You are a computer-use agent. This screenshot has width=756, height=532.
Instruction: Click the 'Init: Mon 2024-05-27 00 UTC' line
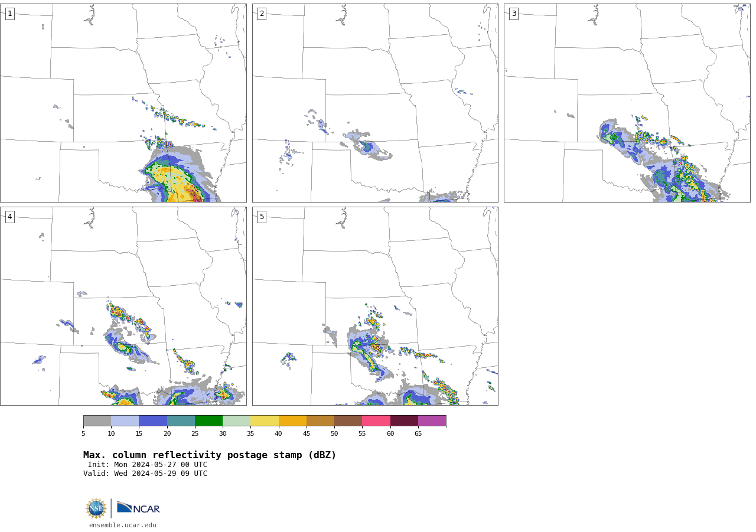click(148, 465)
